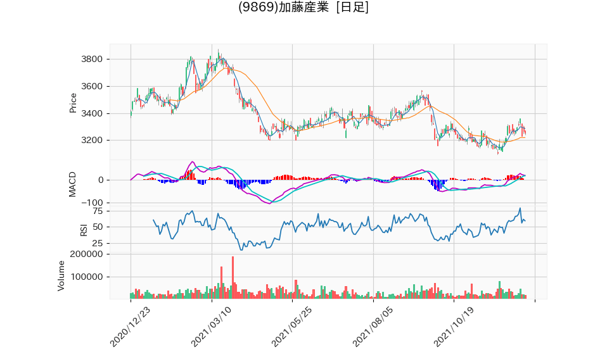Image resolution: width=607 pixels, height=364 pixels.
Task: Click the 2021/05/25 date label
Action: (x=292, y=327)
